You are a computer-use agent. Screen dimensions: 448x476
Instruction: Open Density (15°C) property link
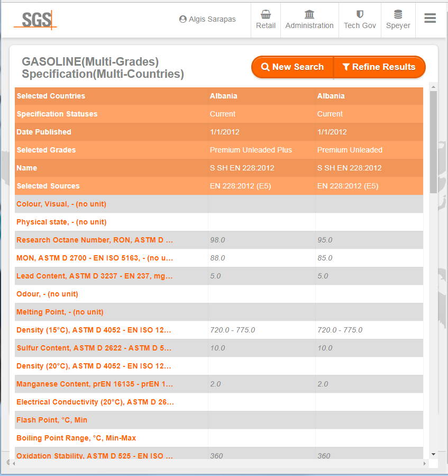click(94, 330)
